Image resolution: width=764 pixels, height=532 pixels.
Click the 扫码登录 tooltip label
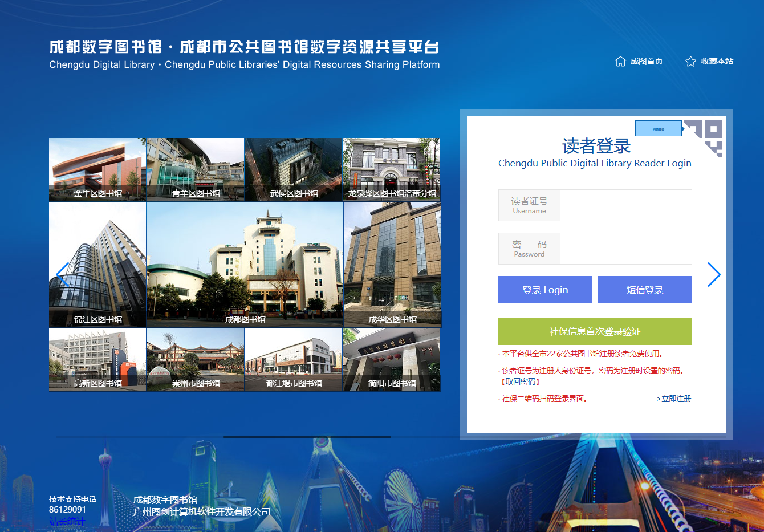coord(659,129)
